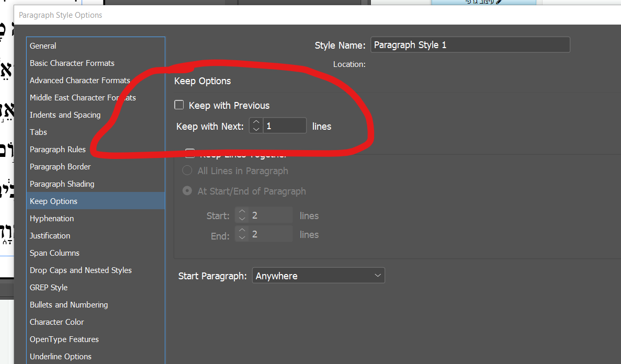
Task: Toggle Keep Lines Together checkbox
Action: [190, 153]
